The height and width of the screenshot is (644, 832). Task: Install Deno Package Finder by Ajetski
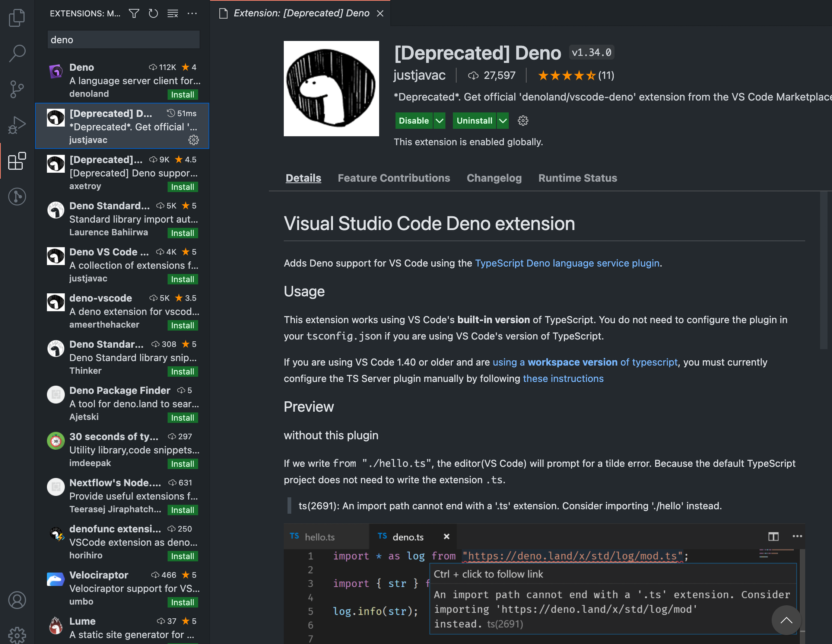pyautogui.click(x=182, y=418)
